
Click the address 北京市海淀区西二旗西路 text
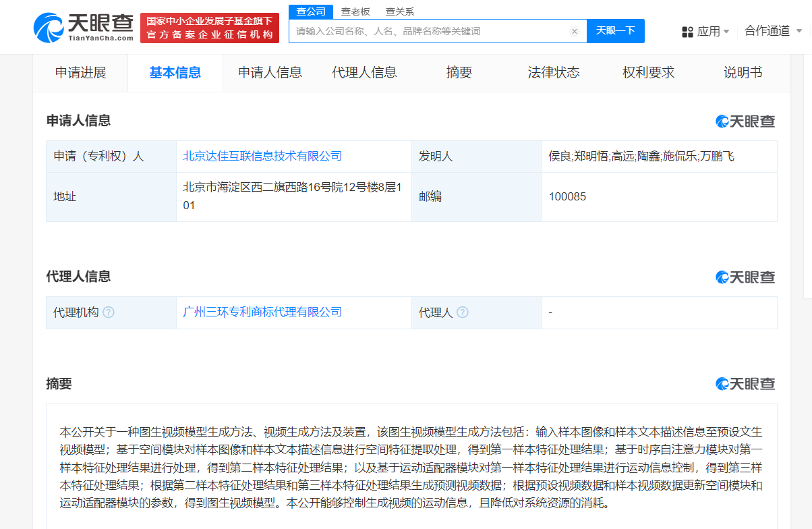coord(293,196)
